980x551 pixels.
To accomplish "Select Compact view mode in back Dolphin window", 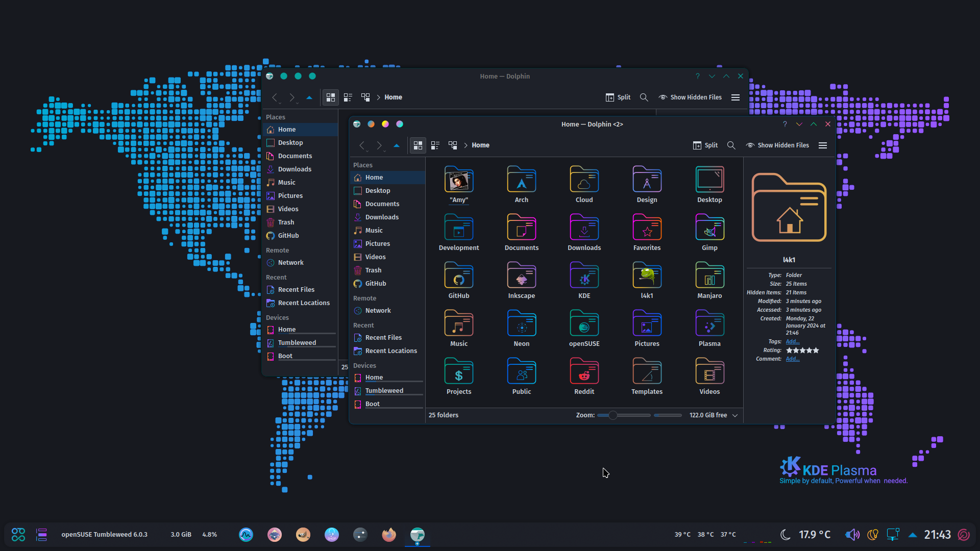I will (x=348, y=97).
